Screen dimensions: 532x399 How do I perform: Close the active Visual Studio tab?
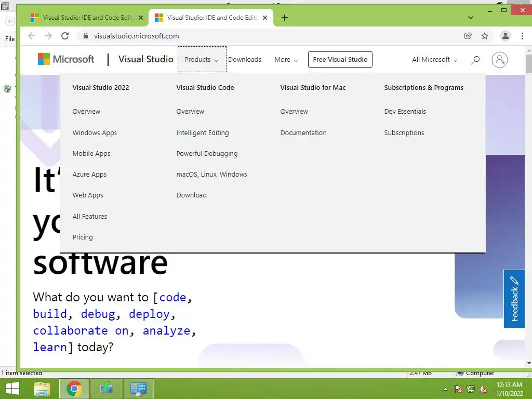pos(265,18)
